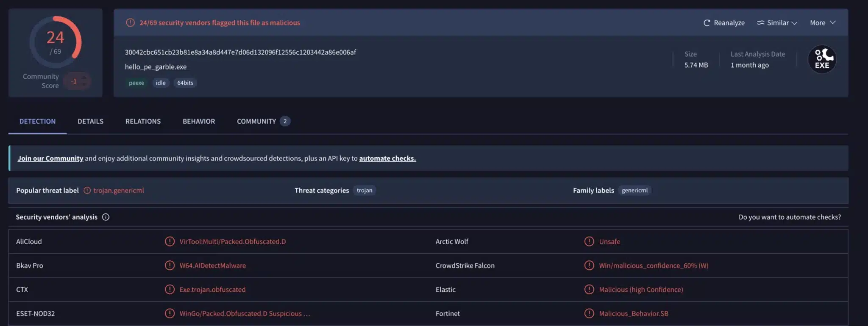Vote down the community score
868x326 pixels.
click(x=84, y=85)
